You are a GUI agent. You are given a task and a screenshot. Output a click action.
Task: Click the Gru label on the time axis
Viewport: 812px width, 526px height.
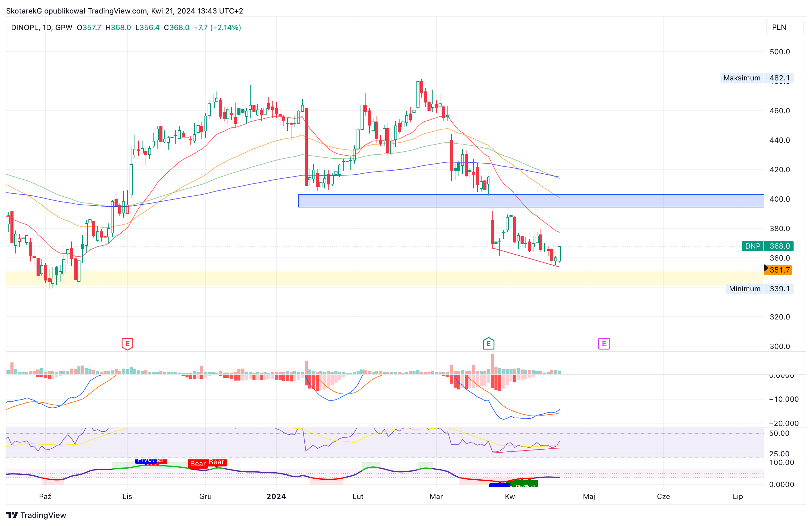(x=205, y=496)
